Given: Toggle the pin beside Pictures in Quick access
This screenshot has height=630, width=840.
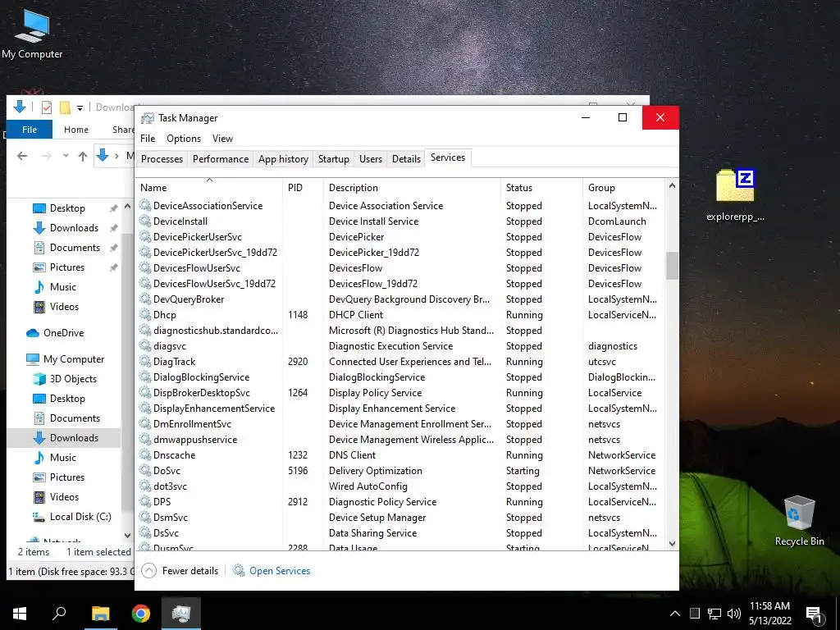Looking at the screenshot, I should coord(113,267).
